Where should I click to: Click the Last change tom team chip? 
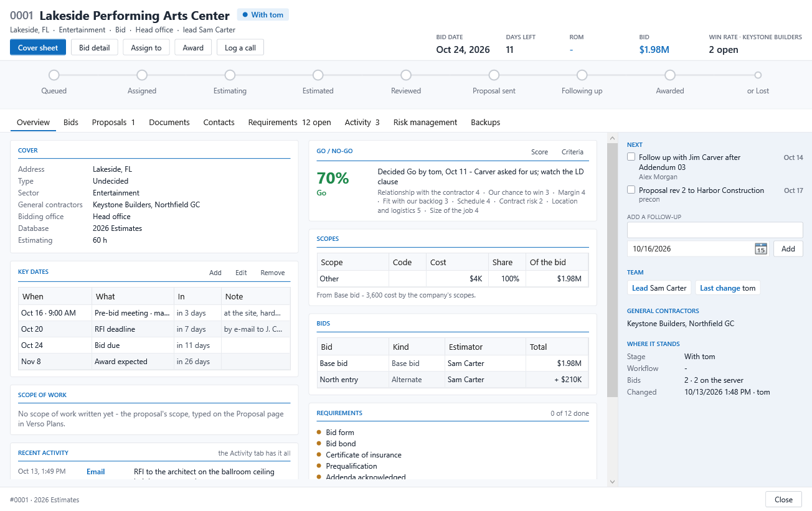[728, 288]
